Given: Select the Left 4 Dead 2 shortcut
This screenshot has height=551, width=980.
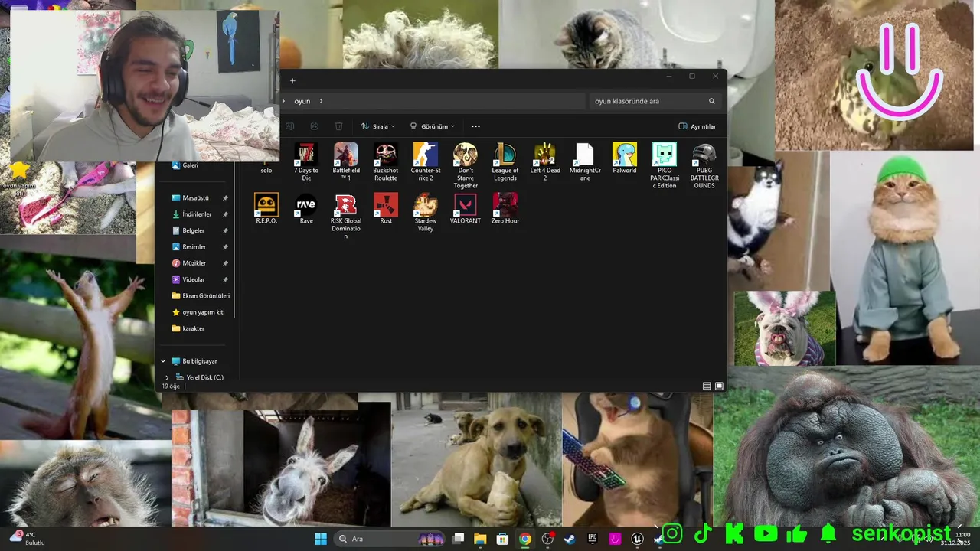Looking at the screenshot, I should coord(545,161).
